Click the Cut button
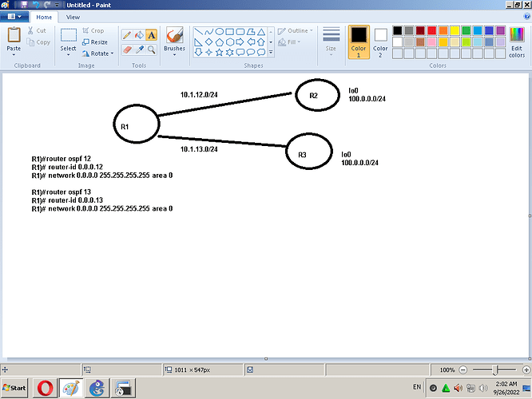This screenshot has width=532, height=399. click(x=37, y=30)
